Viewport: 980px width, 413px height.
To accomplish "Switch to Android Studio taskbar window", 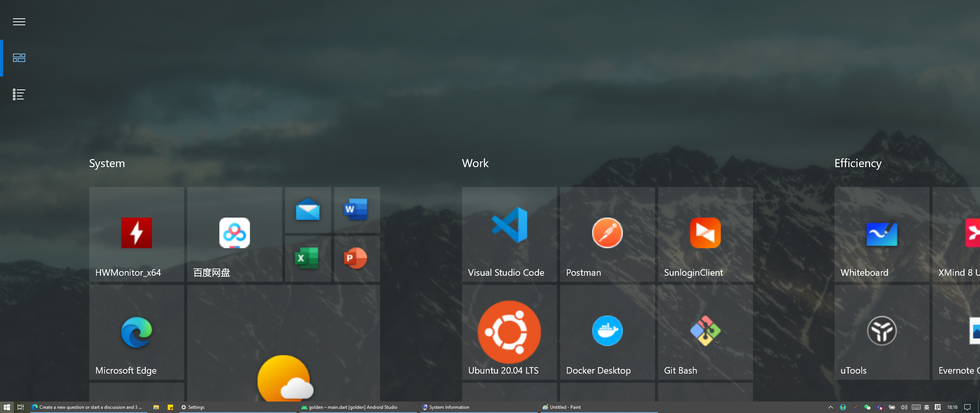I will (x=352, y=407).
